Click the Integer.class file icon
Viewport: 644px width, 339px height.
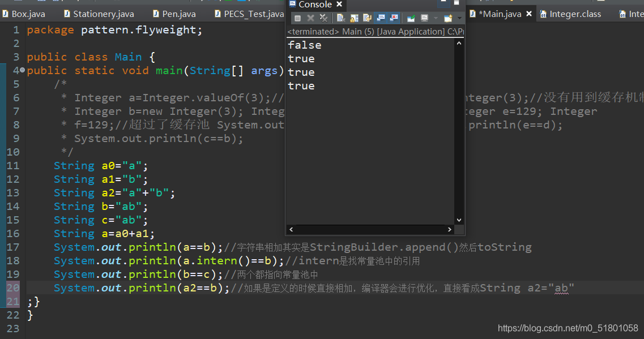pyautogui.click(x=543, y=14)
